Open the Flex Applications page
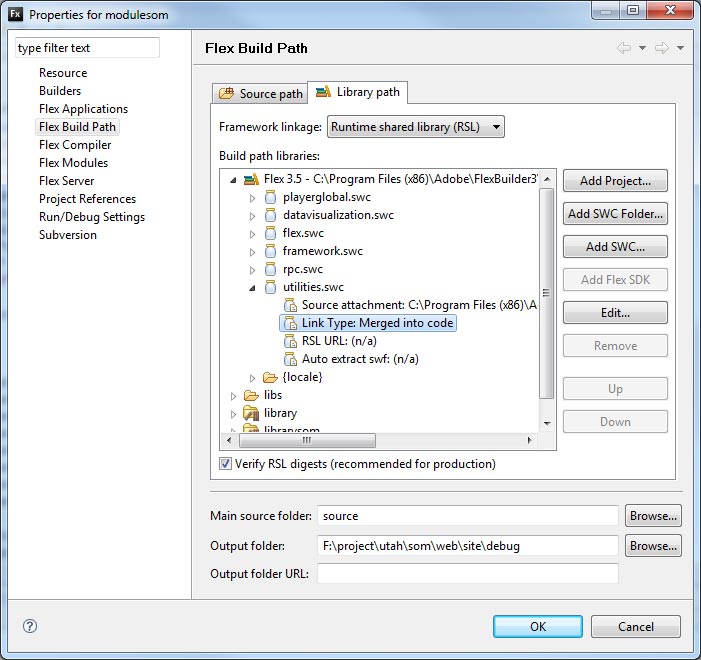Screen dimensions: 701x660 coord(83,109)
